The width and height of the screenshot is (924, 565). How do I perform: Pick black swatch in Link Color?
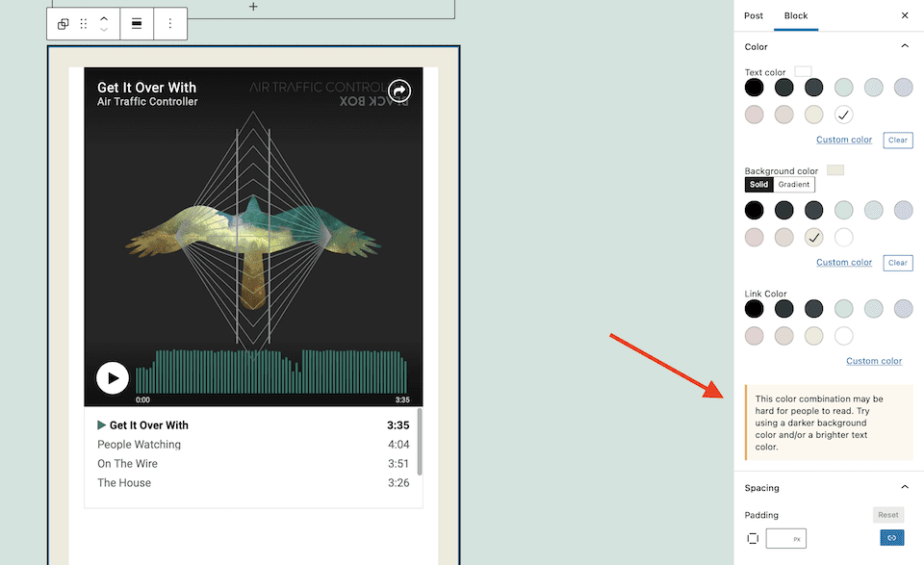[754, 308]
